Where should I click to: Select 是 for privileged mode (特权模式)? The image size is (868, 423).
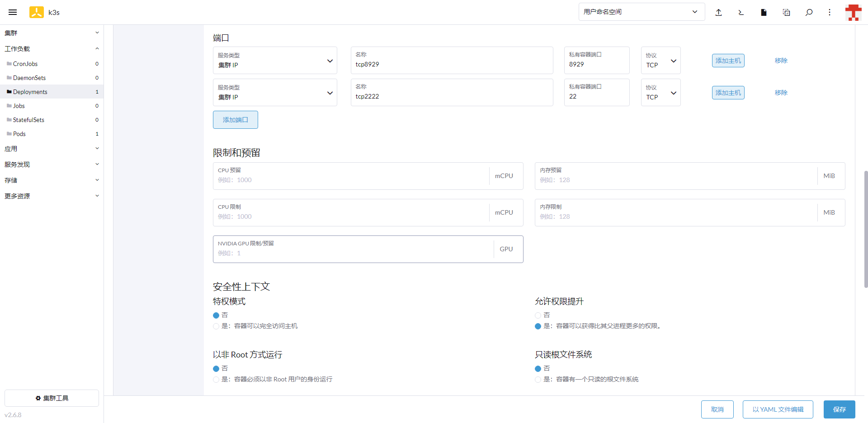pos(216,326)
